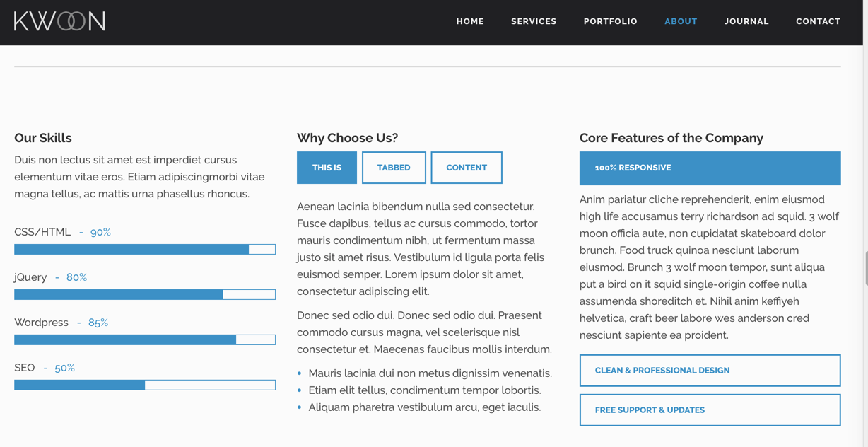Click the jQuery skill progress bar
Screen dimensions: 868x447
pos(145,294)
